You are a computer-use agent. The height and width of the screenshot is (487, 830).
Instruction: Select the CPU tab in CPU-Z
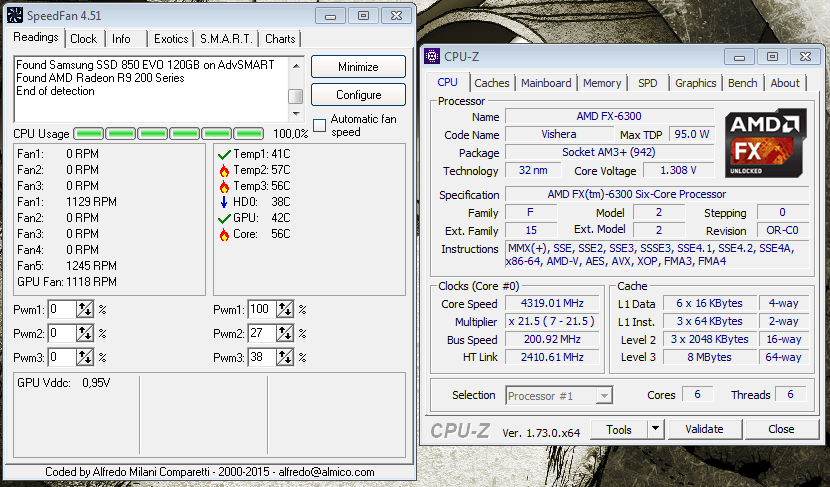tap(447, 82)
